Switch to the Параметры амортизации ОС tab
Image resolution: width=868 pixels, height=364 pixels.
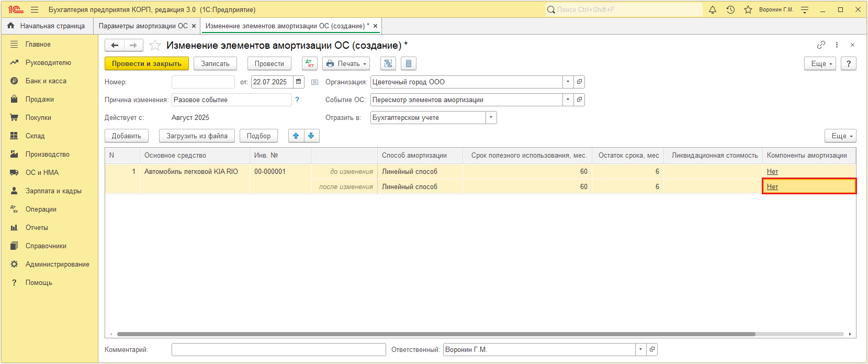143,26
